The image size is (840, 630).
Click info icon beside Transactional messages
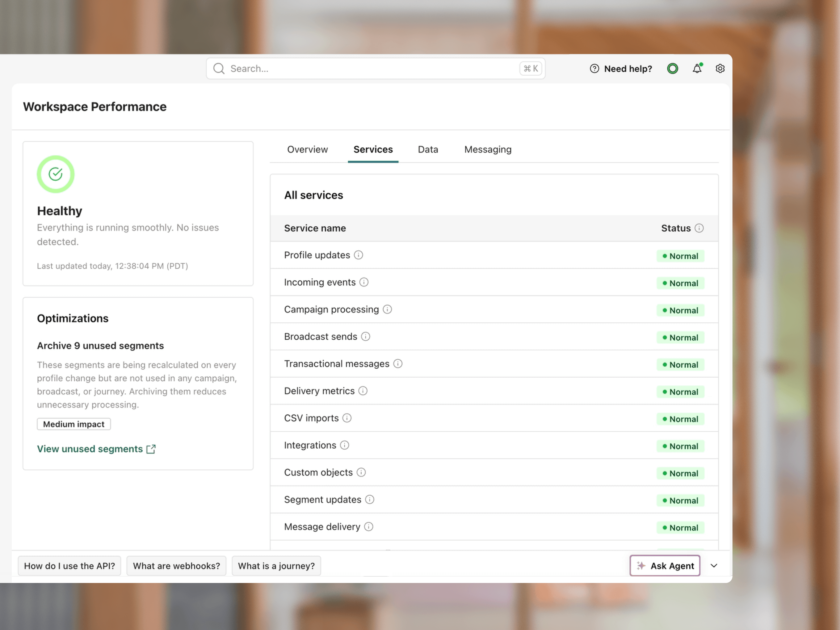[398, 364]
